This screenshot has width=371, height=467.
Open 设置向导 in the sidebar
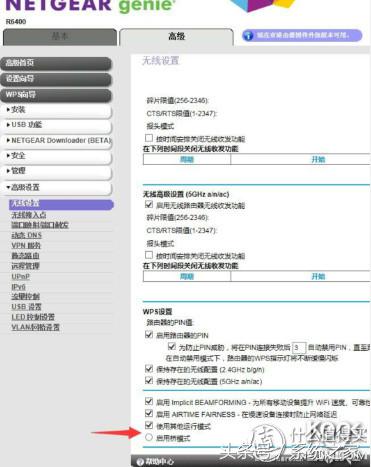tap(56, 79)
